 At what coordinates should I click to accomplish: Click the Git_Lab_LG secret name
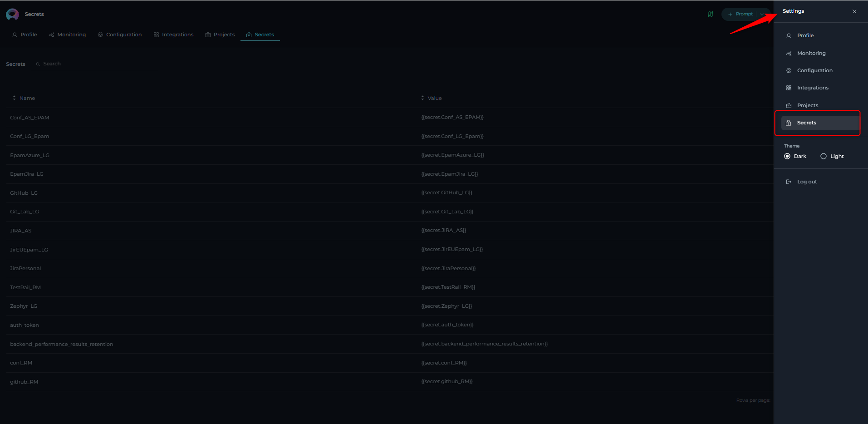(25, 212)
